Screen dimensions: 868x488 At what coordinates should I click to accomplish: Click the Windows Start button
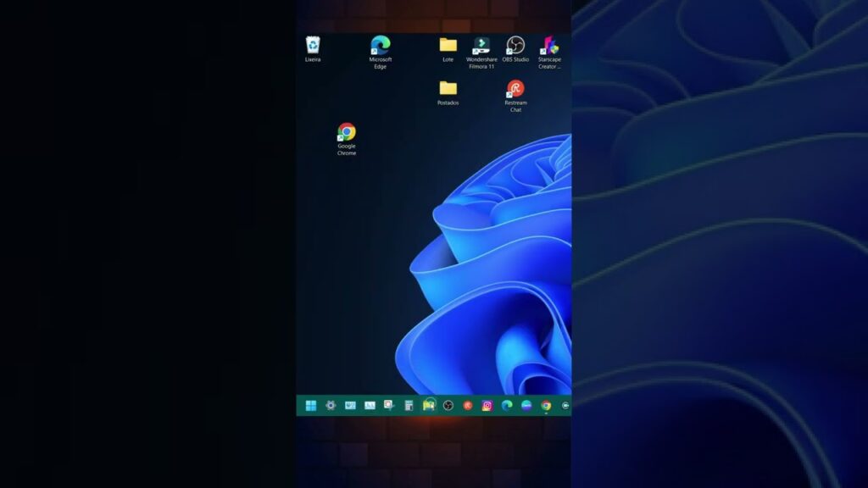pos(311,406)
